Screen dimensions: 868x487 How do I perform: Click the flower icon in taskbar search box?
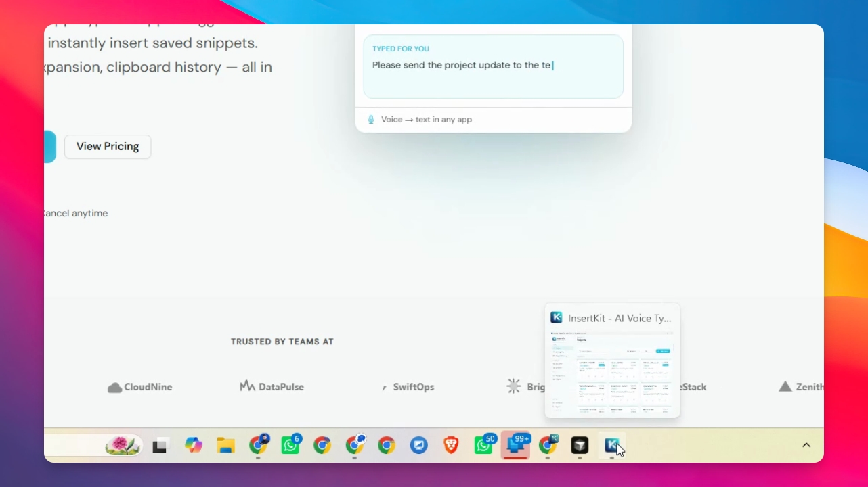point(123,445)
